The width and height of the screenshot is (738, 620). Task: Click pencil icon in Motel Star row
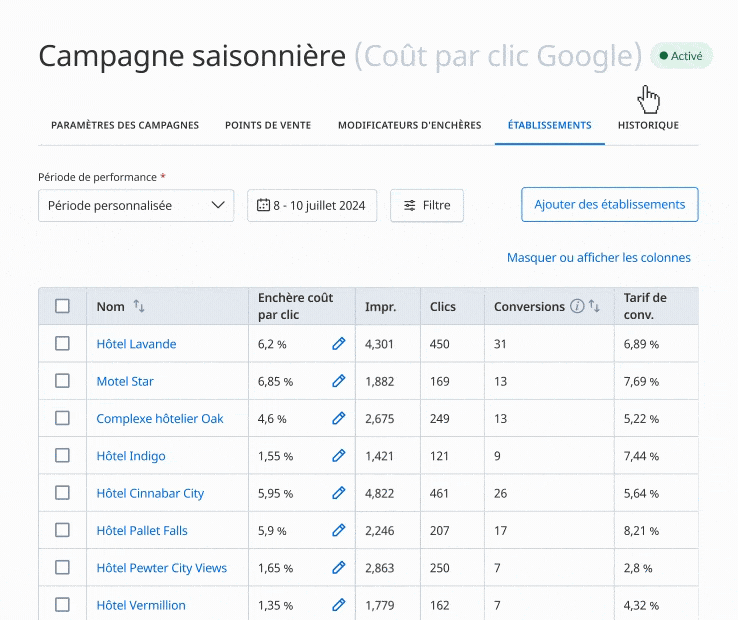point(338,381)
